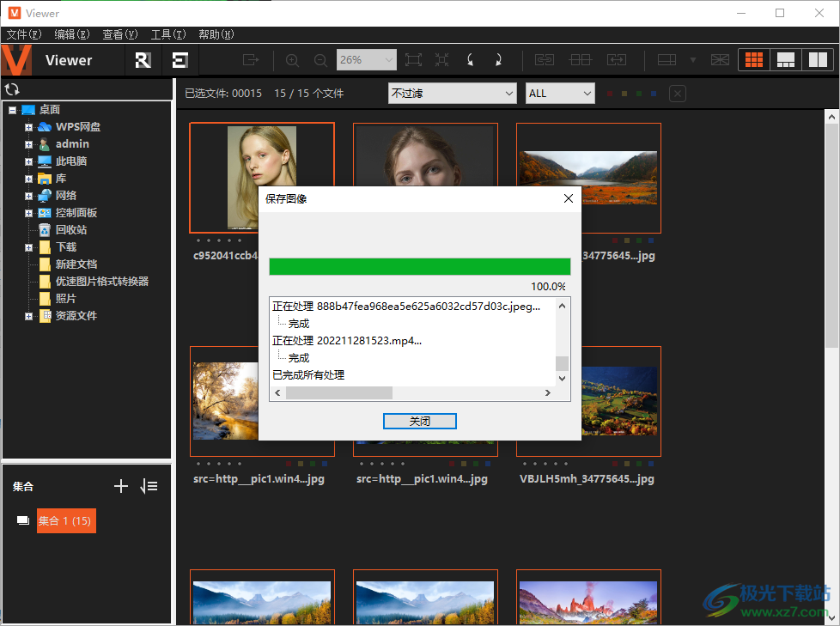Click the yellow color label filter
The width and height of the screenshot is (840, 626).
[x=624, y=94]
